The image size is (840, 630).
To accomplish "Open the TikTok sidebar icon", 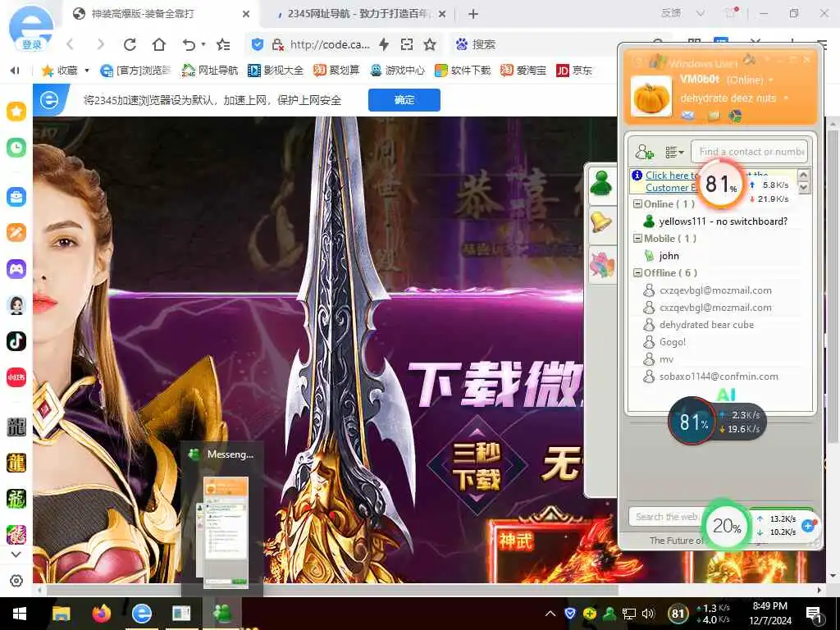I will tap(16, 341).
